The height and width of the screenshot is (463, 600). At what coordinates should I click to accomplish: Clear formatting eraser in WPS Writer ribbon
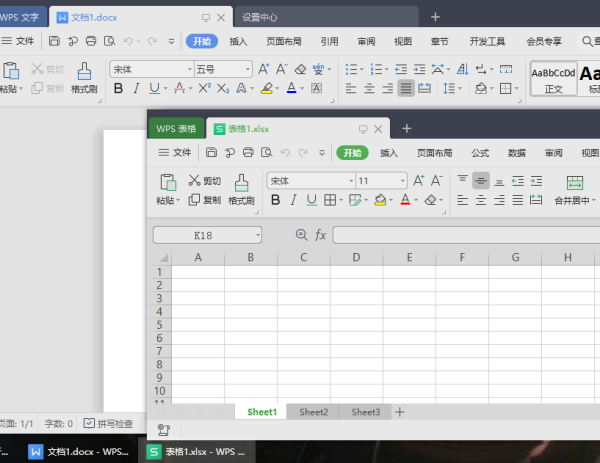300,69
